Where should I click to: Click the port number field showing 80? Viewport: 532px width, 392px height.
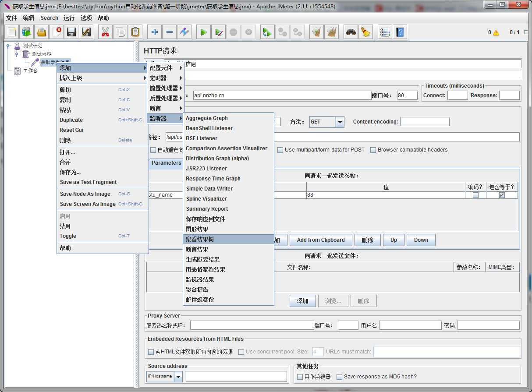pyautogui.click(x=407, y=95)
